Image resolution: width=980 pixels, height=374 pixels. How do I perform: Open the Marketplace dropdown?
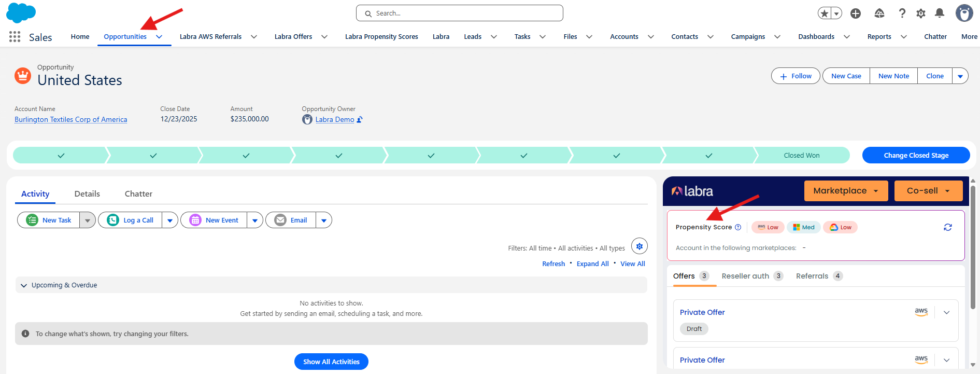pos(846,191)
